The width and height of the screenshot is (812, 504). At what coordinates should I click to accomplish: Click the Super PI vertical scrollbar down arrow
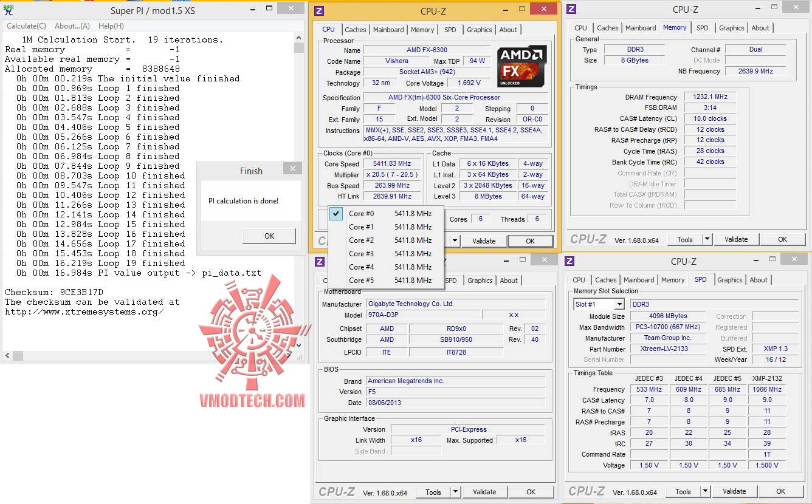(x=298, y=345)
